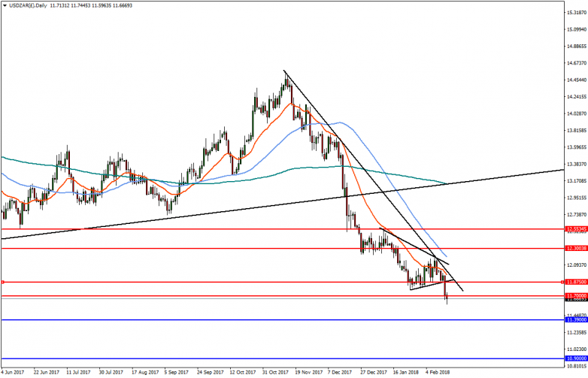
Task: Click the 14.02870 price axis label
Action: pos(577,113)
